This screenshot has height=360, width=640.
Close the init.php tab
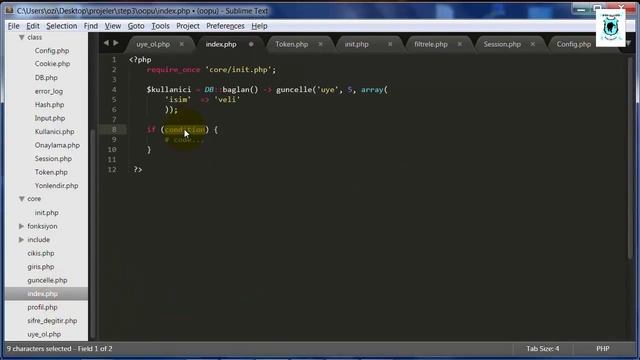coord(390,44)
